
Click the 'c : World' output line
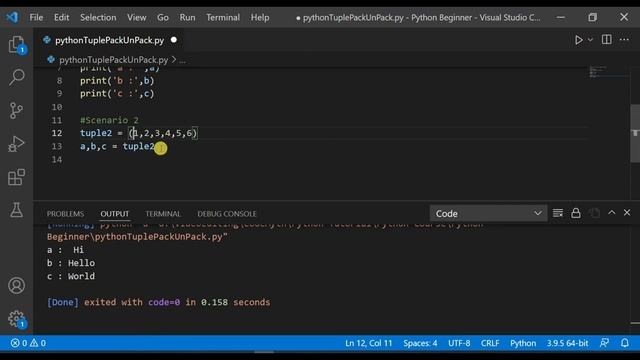(x=71, y=276)
